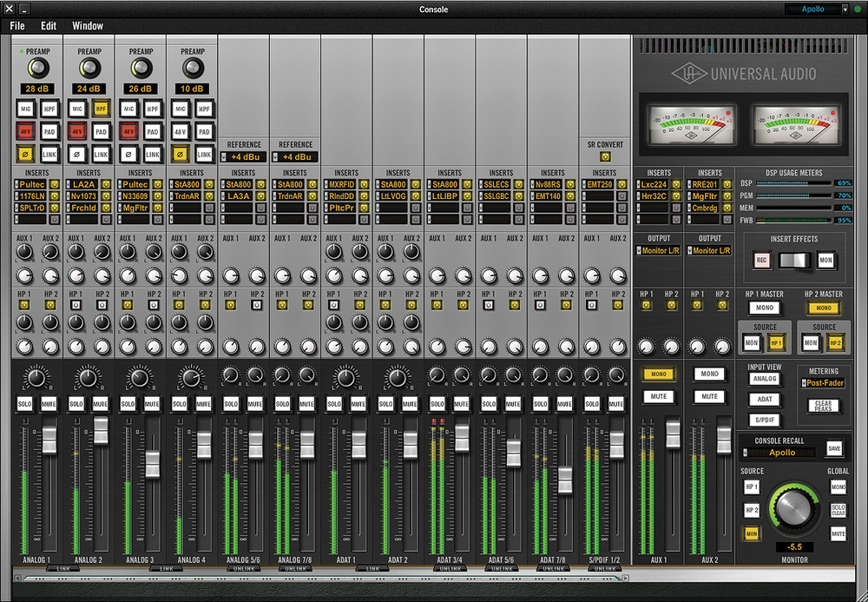
Task: Save the console recall settings
Action: point(833,448)
